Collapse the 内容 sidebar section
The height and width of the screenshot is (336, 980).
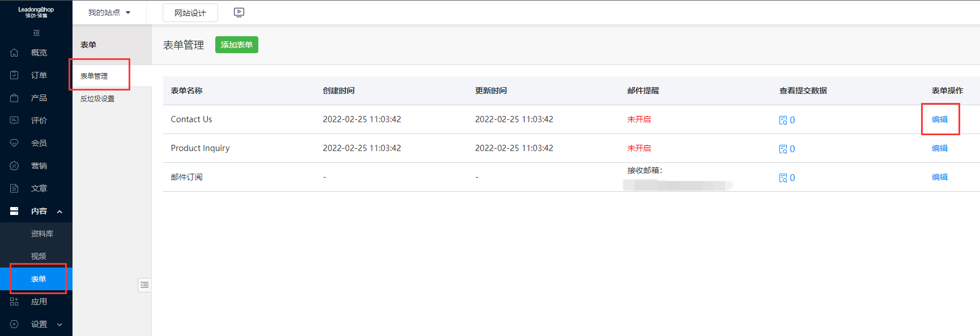tap(59, 212)
